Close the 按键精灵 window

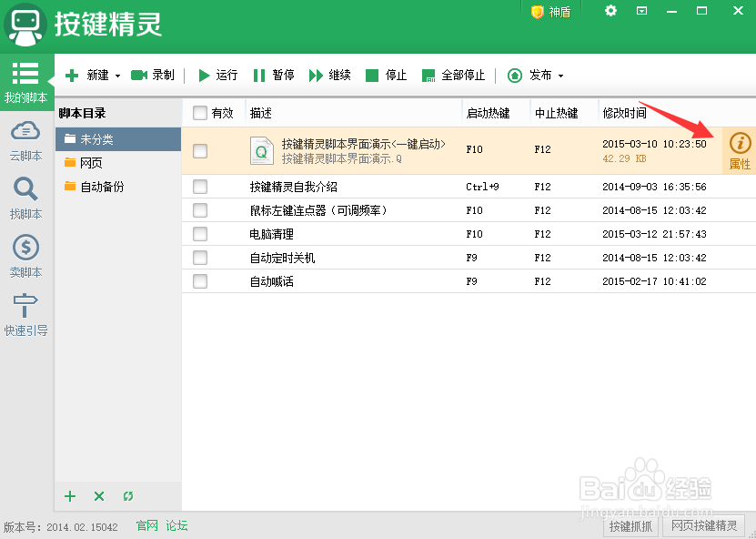[x=738, y=11]
